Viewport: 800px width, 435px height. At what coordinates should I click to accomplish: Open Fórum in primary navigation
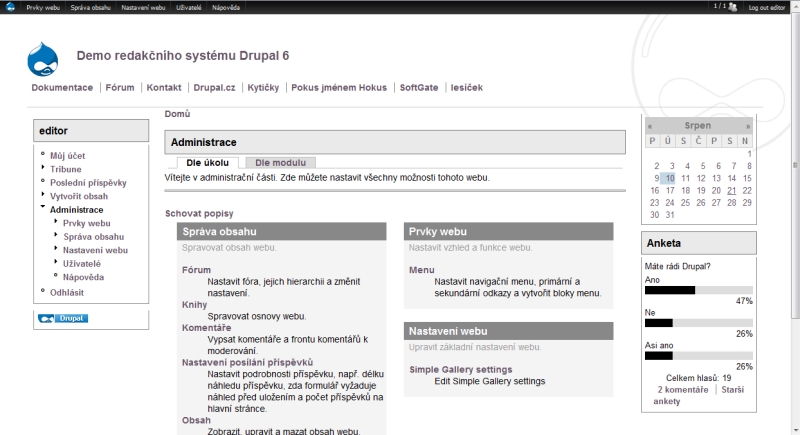(120, 87)
